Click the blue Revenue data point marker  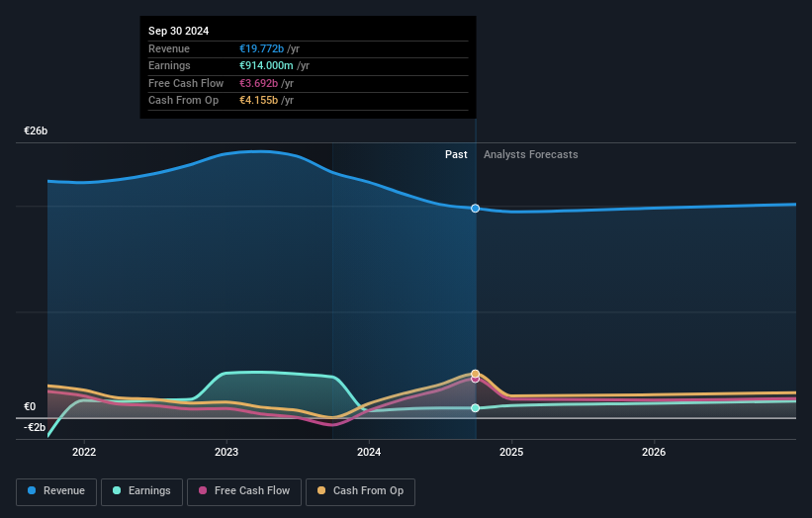click(475, 208)
